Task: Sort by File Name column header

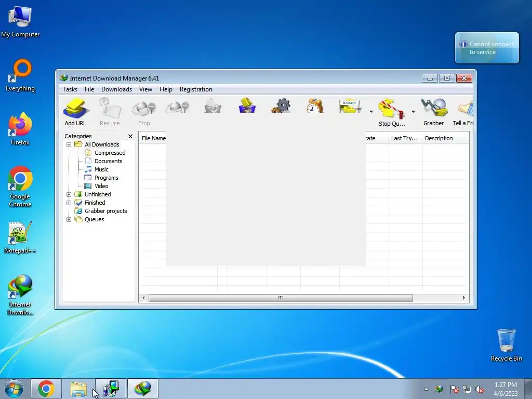Action: coord(154,138)
